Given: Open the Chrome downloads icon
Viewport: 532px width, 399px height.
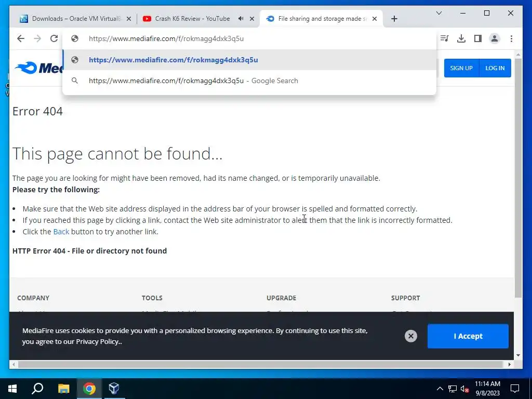Looking at the screenshot, I should [x=461, y=38].
